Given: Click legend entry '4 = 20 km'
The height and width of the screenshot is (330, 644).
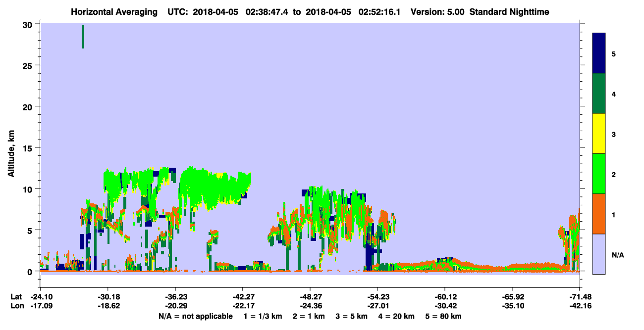Looking at the screenshot, I should pyautogui.click(x=396, y=316).
